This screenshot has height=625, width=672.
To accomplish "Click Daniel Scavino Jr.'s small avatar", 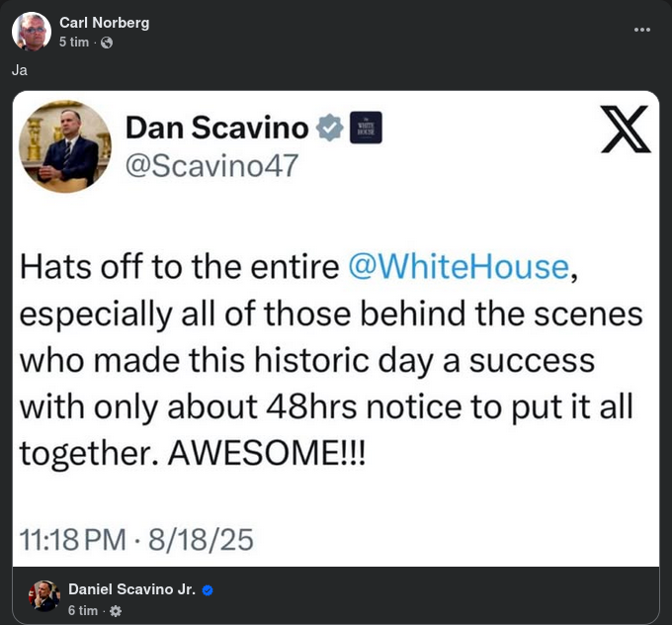I will coord(44,595).
